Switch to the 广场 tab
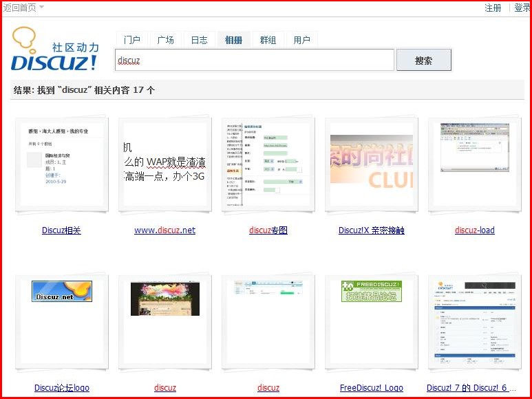This screenshot has width=532, height=399. tap(166, 40)
